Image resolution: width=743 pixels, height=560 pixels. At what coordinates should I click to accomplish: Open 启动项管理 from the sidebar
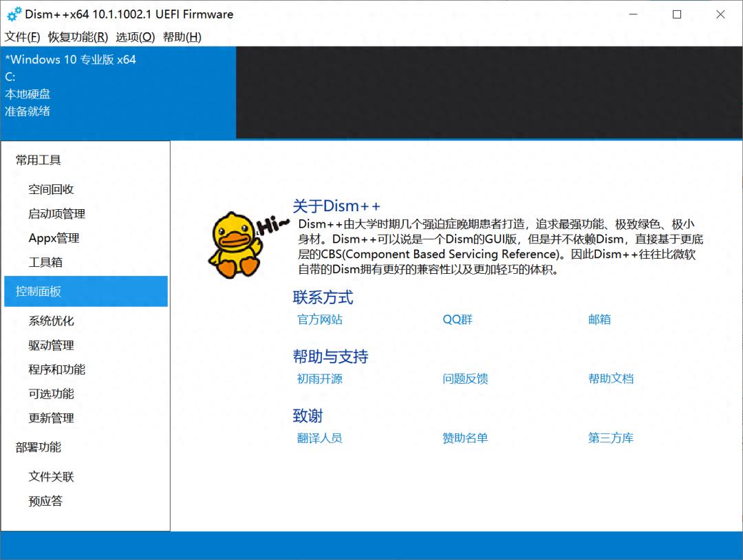(x=56, y=214)
